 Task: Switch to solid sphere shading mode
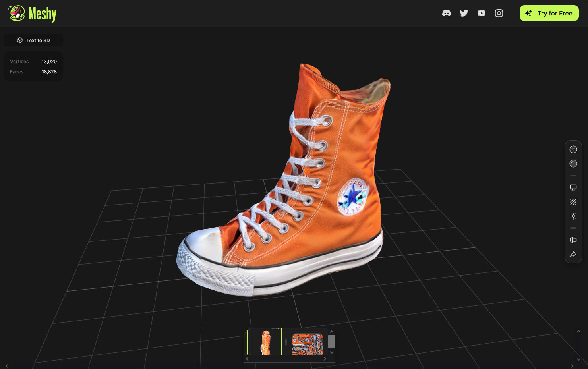573,164
